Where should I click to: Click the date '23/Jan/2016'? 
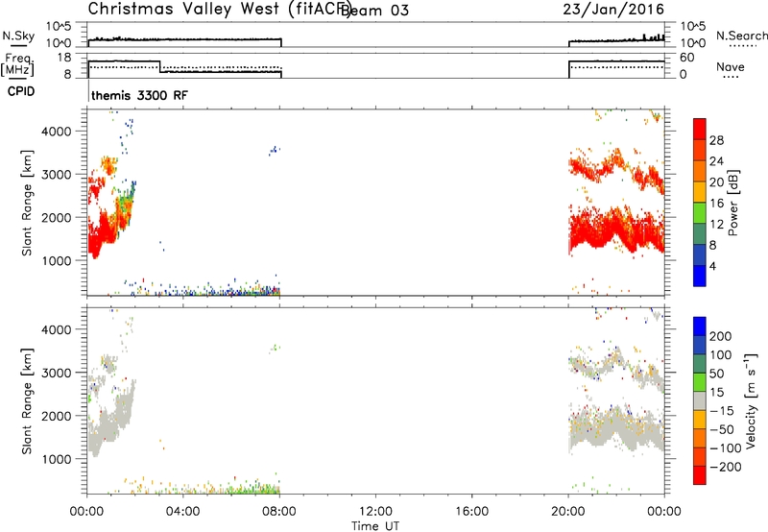tap(613, 9)
